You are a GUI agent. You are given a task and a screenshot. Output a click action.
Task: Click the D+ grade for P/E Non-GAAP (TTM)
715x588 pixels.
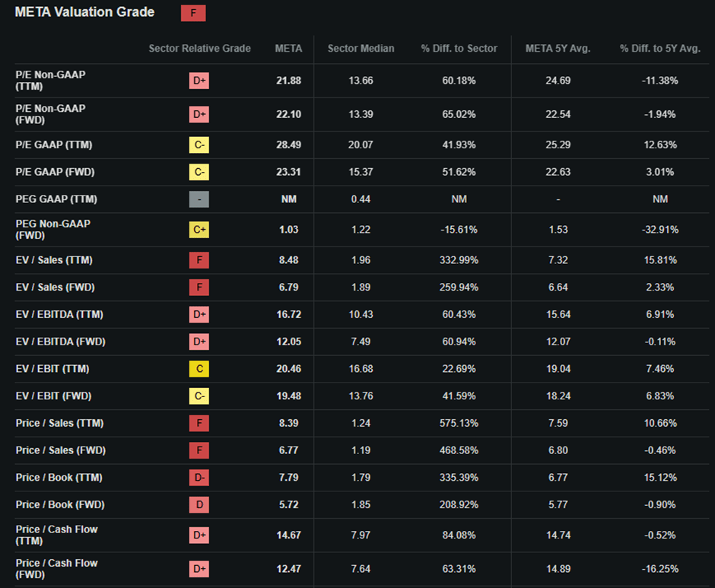pos(199,81)
